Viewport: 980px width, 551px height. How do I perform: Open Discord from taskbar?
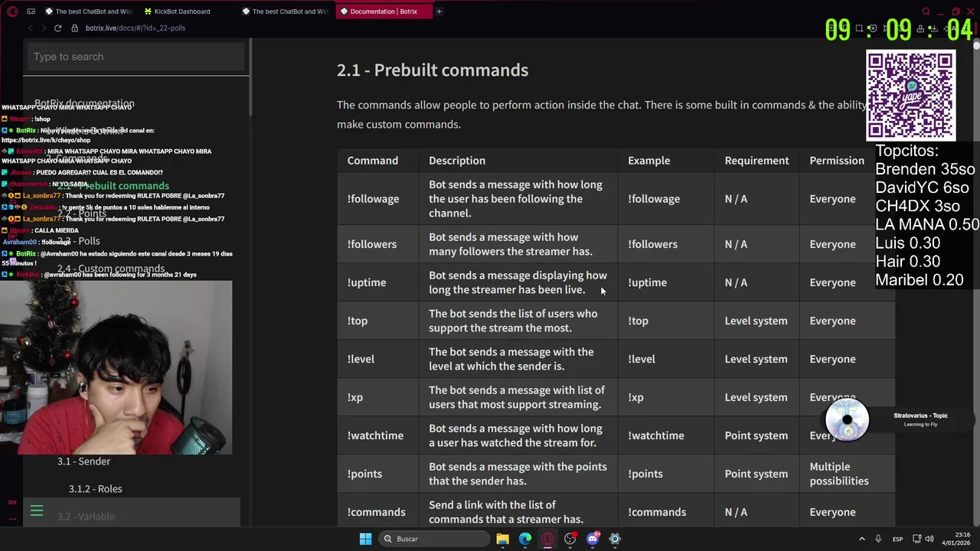tap(593, 539)
